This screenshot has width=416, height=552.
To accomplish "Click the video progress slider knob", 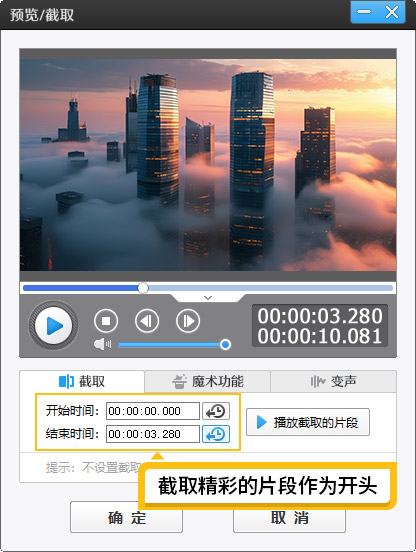I will pyautogui.click(x=143, y=288).
